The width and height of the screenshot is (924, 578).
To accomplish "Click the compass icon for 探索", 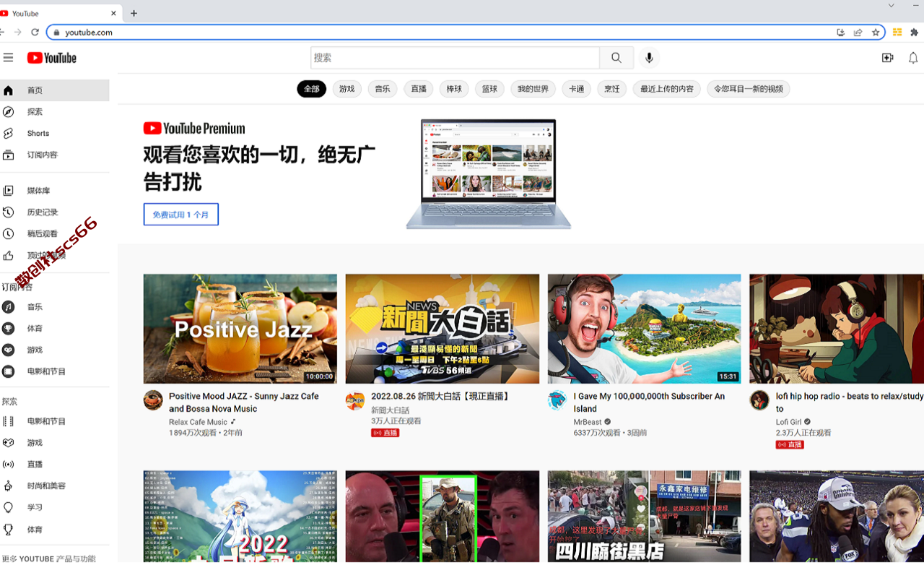I will pos(8,111).
